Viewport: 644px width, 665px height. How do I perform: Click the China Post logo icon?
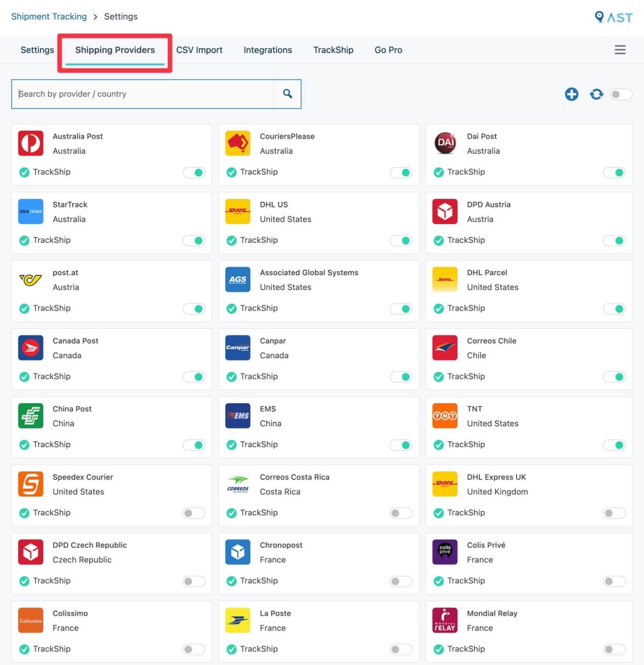30,416
